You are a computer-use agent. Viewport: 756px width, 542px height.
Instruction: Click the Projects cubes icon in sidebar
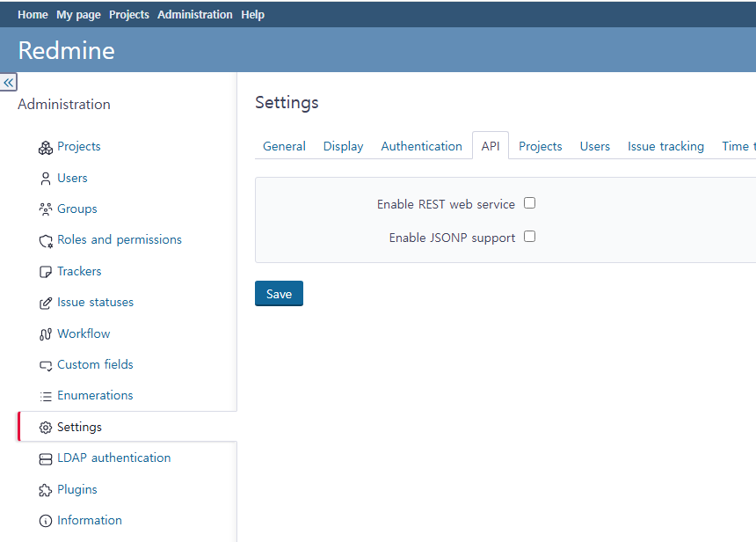point(46,148)
